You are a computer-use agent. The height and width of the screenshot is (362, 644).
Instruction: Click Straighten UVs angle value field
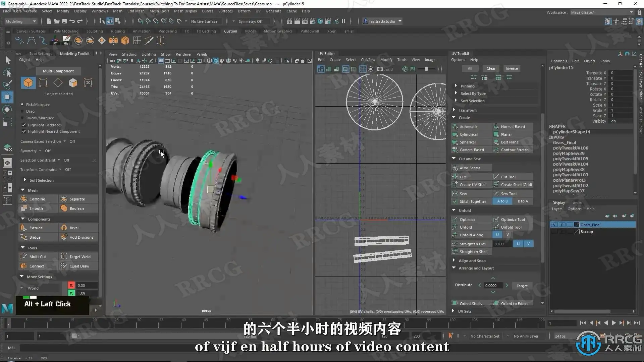click(x=502, y=244)
